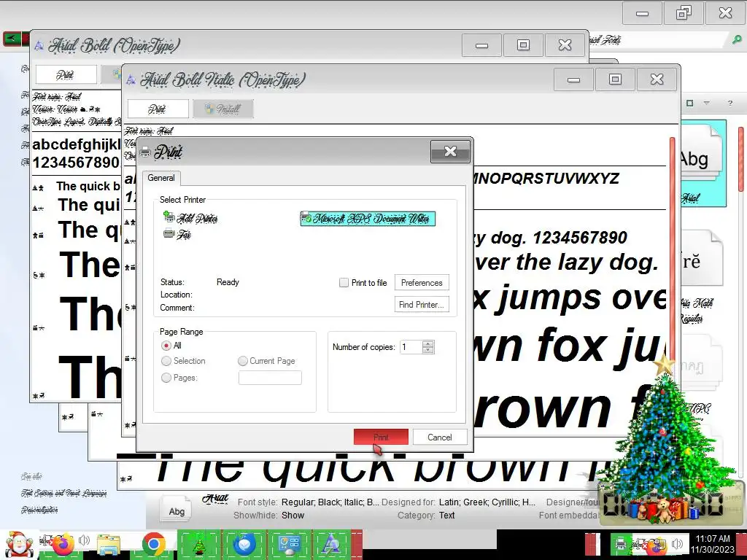
Task: Click the vertical scrollbar in the Arial Bold Italic preview
Action: click(672, 248)
